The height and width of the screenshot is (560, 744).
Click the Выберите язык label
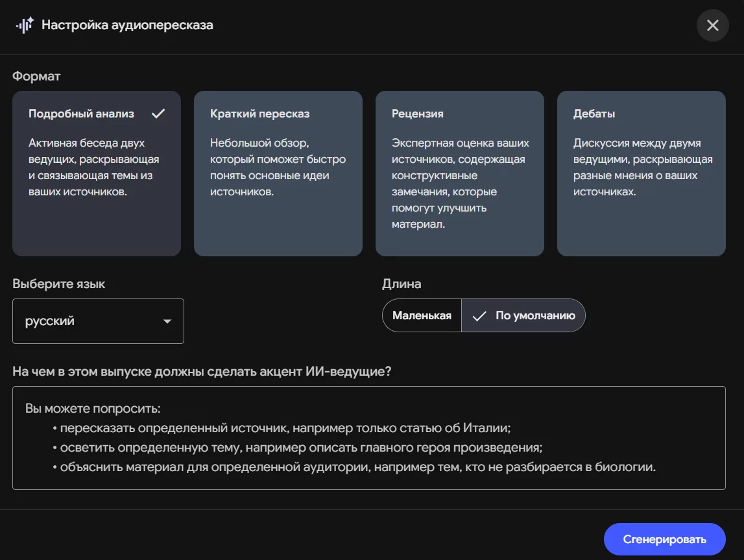[59, 284]
